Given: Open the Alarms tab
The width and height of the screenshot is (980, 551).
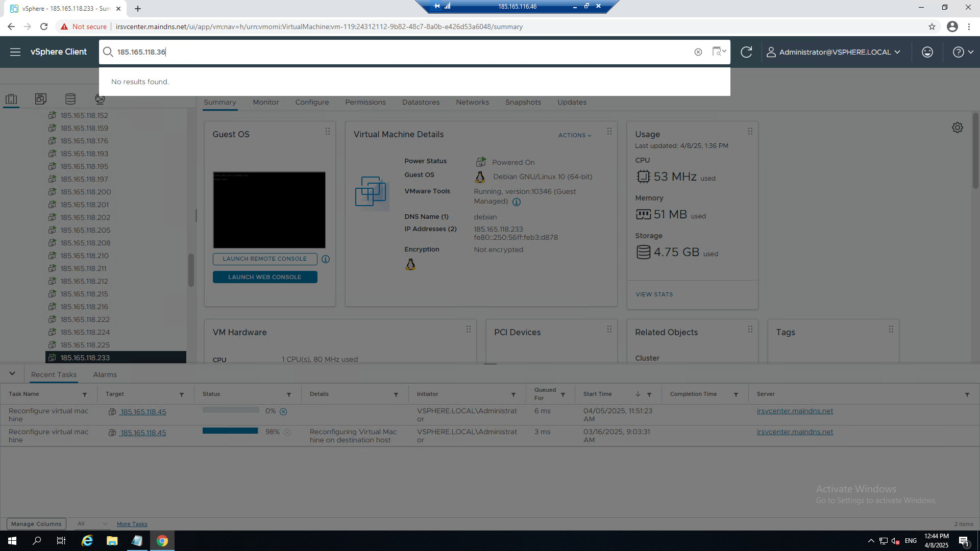Looking at the screenshot, I should 105,374.
